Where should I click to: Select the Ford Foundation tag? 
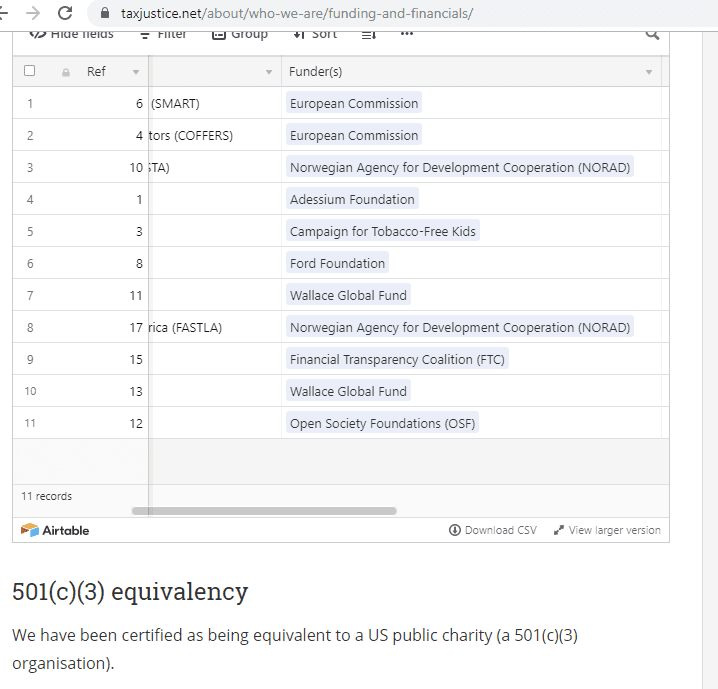(337, 264)
